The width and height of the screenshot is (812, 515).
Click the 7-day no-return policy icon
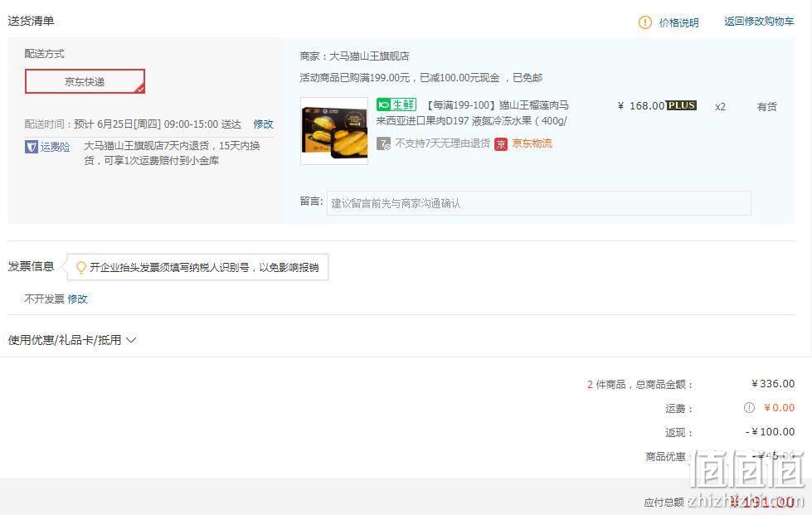(383, 143)
